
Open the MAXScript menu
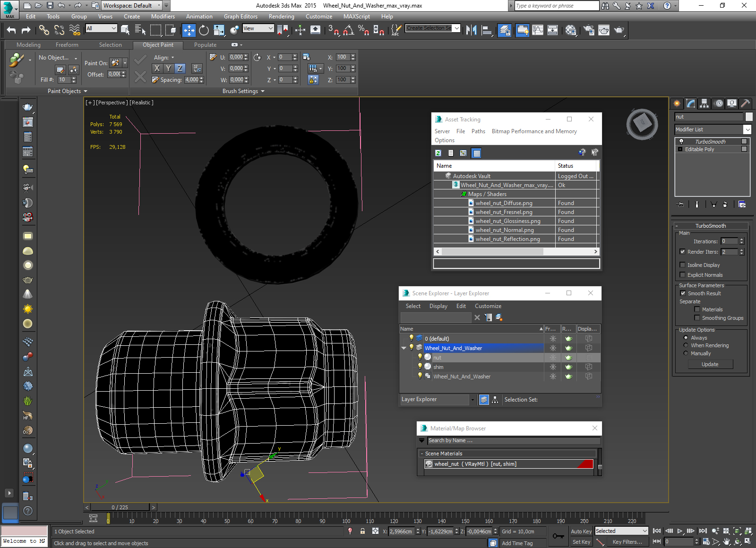[357, 17]
